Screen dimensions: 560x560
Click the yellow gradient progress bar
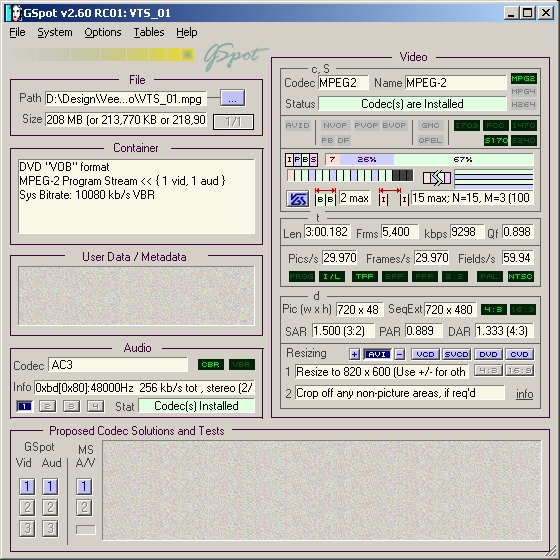(x=102, y=55)
